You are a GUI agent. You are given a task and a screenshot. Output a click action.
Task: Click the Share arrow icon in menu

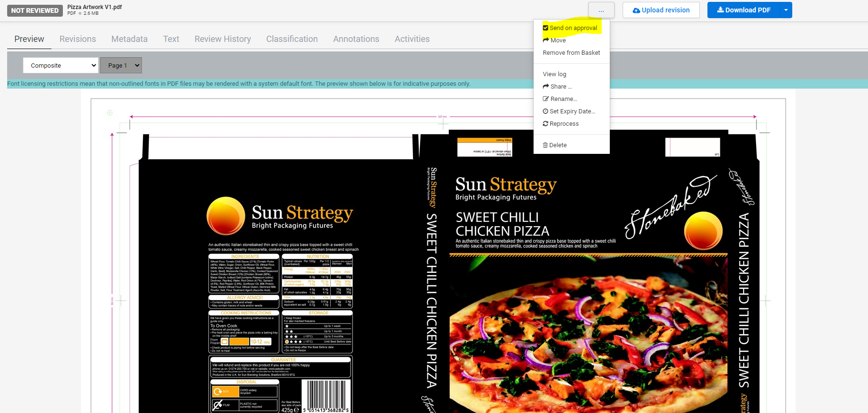point(546,86)
